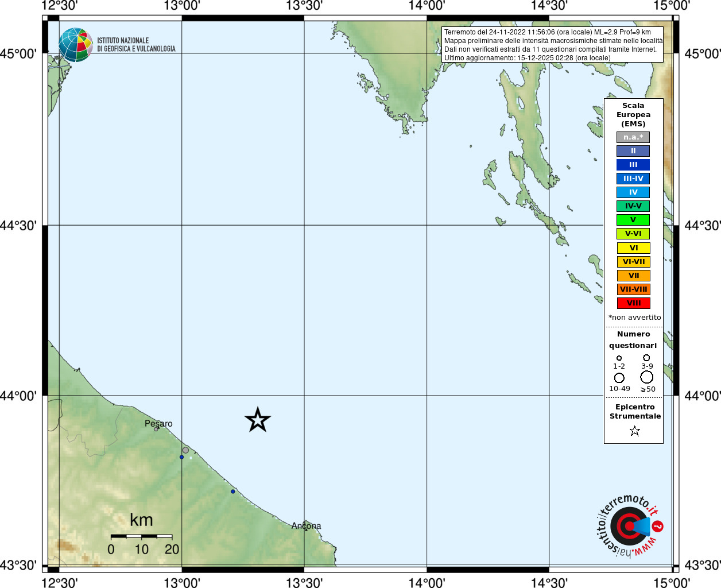Viewport: 721px width, 588px height.
Task: Click the blue dot marker at 13°00' longitude
Action: coord(182,457)
